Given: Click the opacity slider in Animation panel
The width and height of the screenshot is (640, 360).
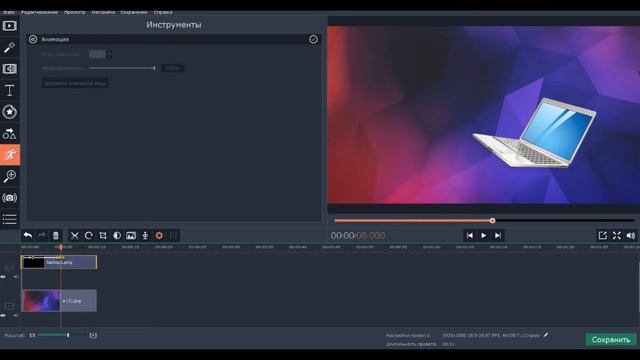Looking at the screenshot, I should (x=122, y=68).
